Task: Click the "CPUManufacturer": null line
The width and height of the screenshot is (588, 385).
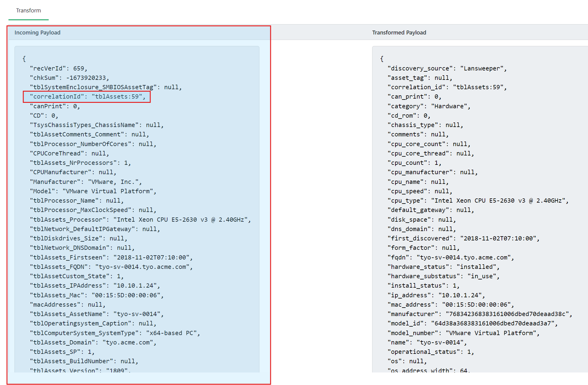Action: pos(73,172)
